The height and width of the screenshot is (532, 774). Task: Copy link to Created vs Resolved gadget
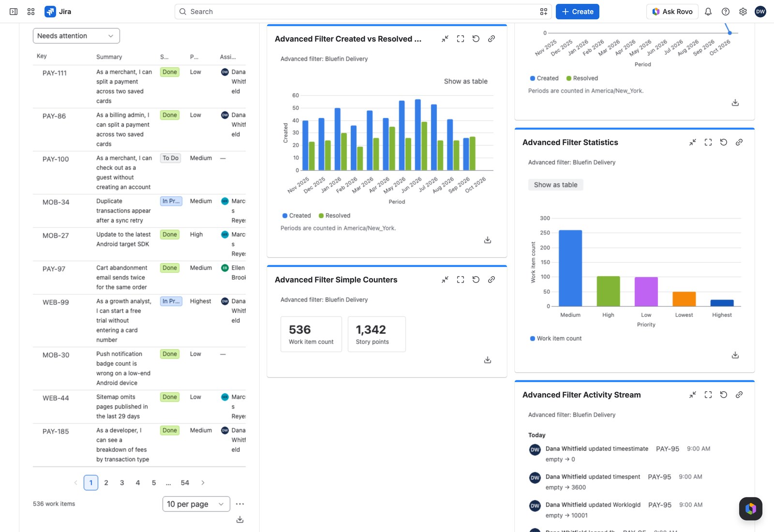click(491, 39)
